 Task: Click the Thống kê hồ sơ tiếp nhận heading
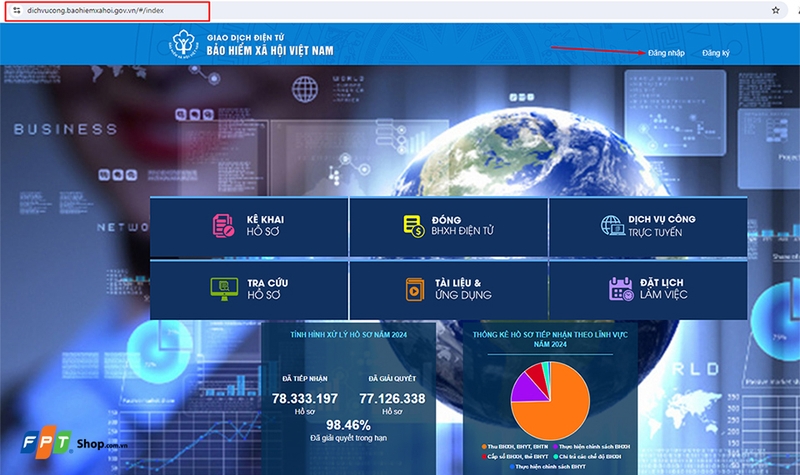point(550,339)
